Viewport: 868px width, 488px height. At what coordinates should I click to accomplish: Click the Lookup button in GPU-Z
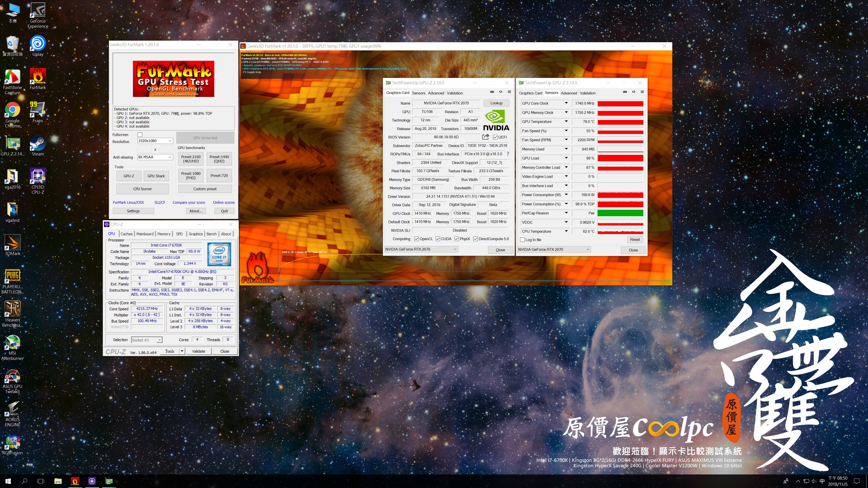point(496,103)
